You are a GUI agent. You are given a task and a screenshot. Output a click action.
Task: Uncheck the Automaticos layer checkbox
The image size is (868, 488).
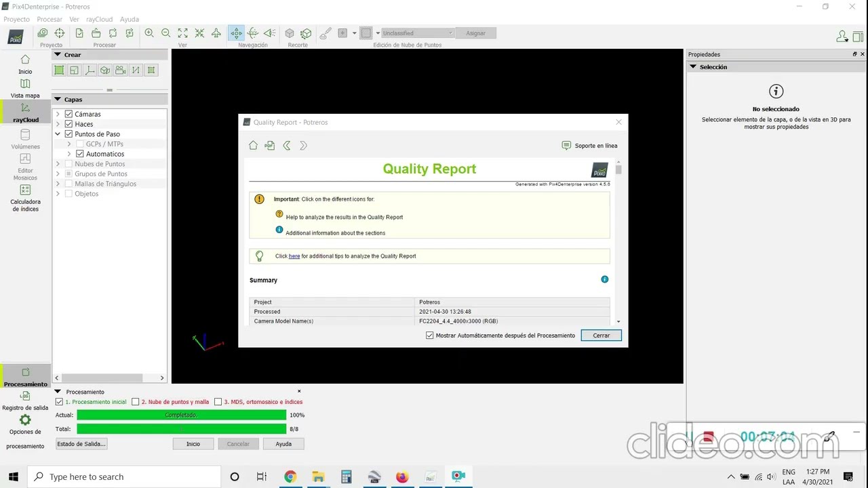pyautogui.click(x=80, y=154)
